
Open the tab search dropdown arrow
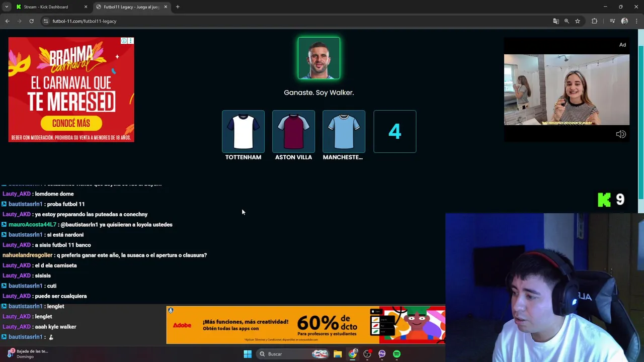point(7,7)
